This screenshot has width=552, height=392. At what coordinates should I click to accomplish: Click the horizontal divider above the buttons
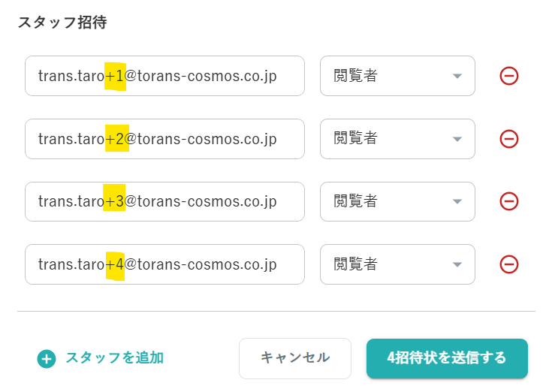(276, 311)
